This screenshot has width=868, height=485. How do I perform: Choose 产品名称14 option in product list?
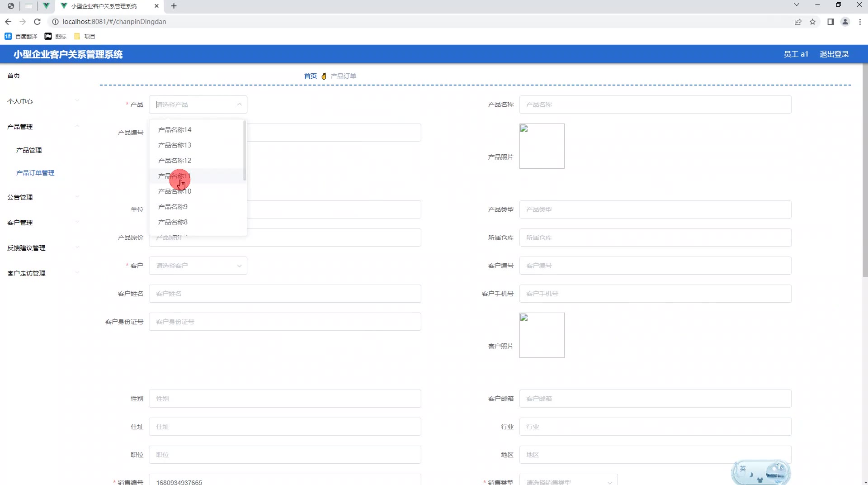tap(175, 130)
